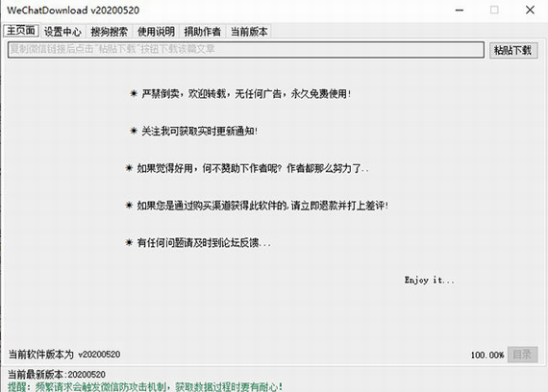Click the 100.00% progress indicator
Image resolution: width=548 pixels, height=392 pixels.
(x=487, y=355)
